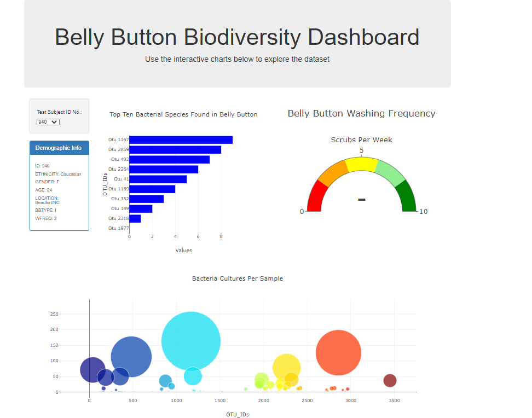Select subject 940 from the ID dropdown
Viewport: 532px width, 418px height.
(x=44, y=121)
